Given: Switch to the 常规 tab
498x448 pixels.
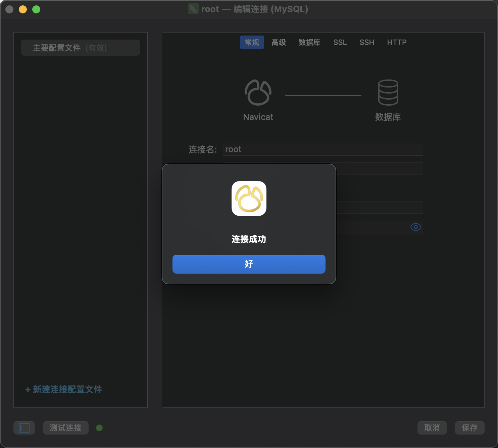Looking at the screenshot, I should (x=252, y=42).
